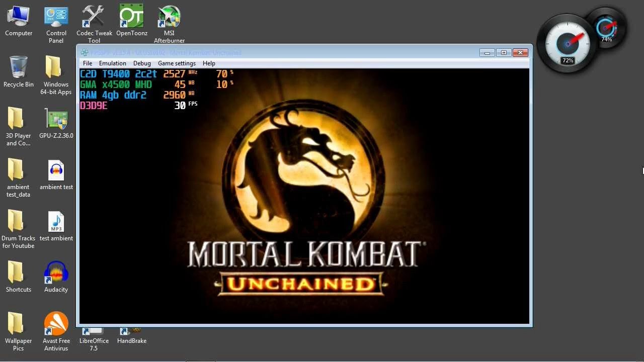Close the PPSSPP window
This screenshot has width=644, height=362.
pyautogui.click(x=520, y=52)
